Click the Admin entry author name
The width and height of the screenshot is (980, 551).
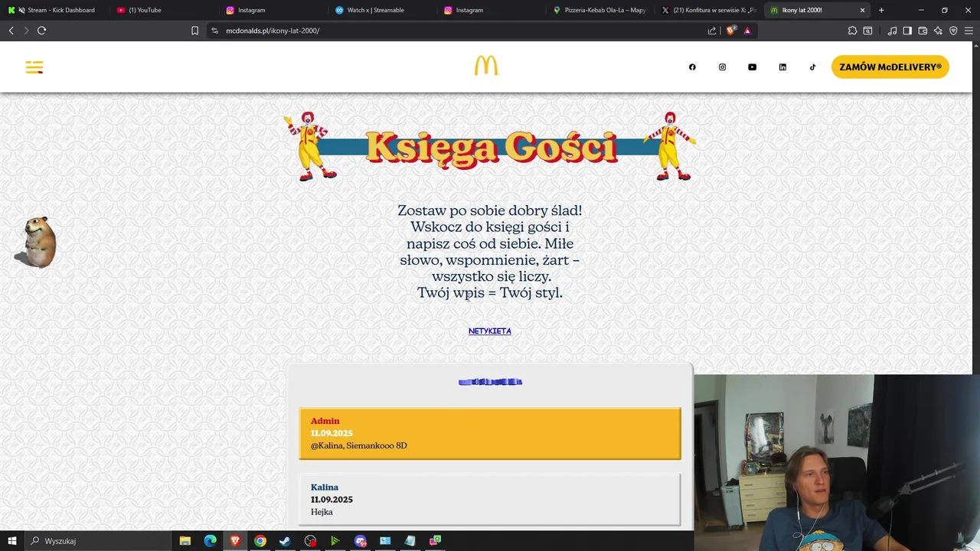(x=325, y=421)
